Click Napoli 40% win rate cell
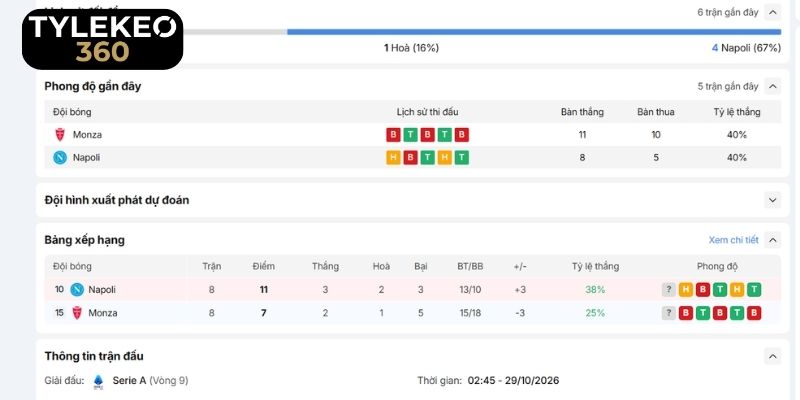This screenshot has width=800, height=400. click(x=737, y=158)
